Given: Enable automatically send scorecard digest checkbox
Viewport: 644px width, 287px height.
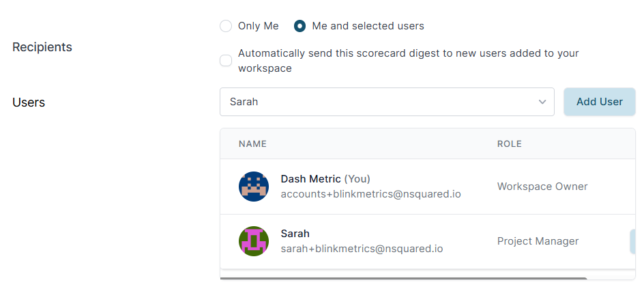Looking at the screenshot, I should click(x=226, y=61).
